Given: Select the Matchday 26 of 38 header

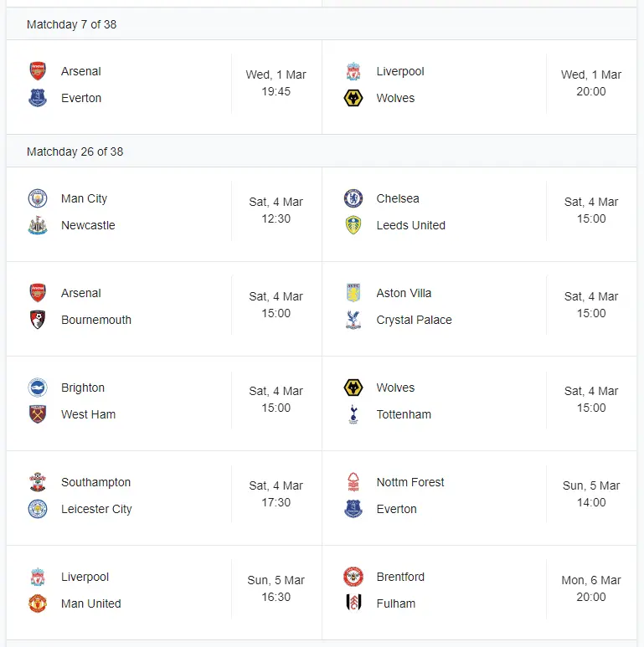Looking at the screenshot, I should 75,151.
